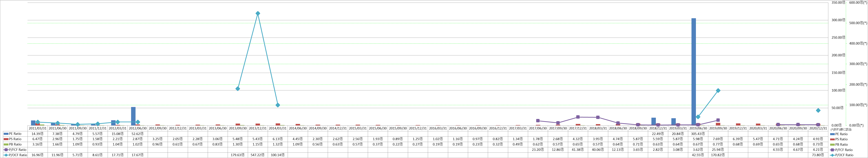Click the P/FCF cell '23.20倍'
The width and height of the screenshot is (868, 158).
538,150
